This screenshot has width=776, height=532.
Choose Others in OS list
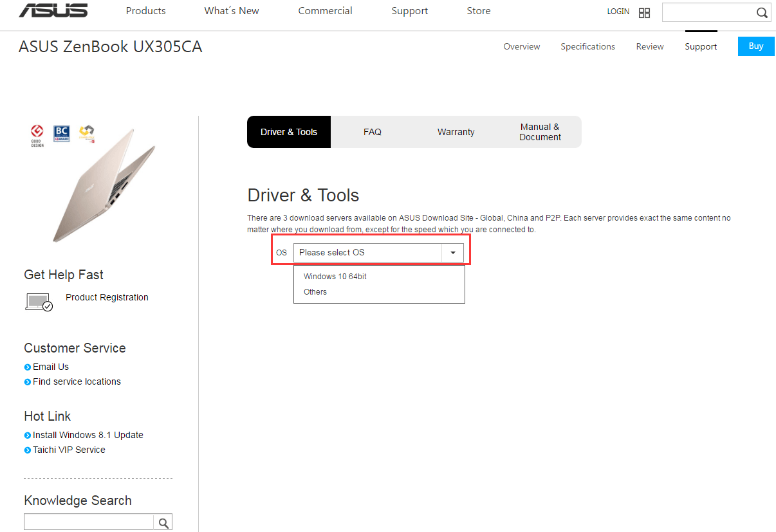[x=315, y=292]
